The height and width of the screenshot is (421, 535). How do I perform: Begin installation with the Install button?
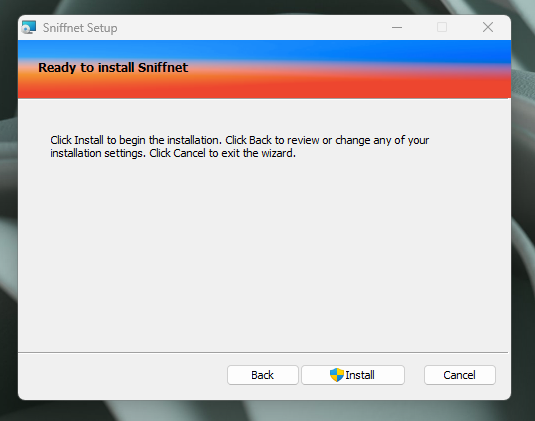click(353, 375)
